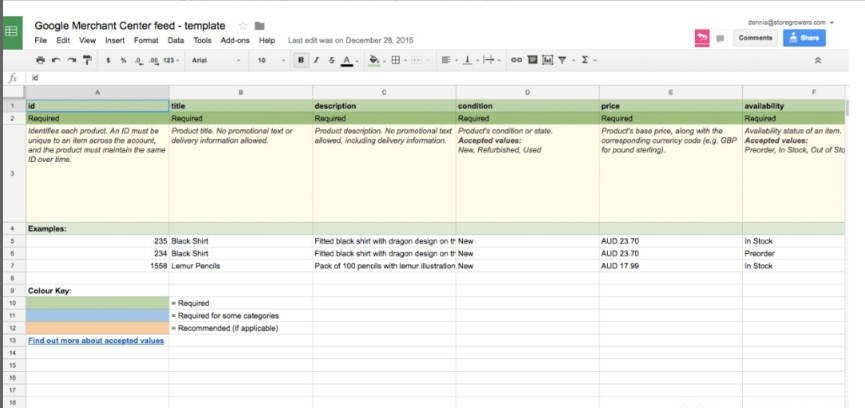
Task: Click the move-to-folder icon beside the title
Action: (259, 26)
